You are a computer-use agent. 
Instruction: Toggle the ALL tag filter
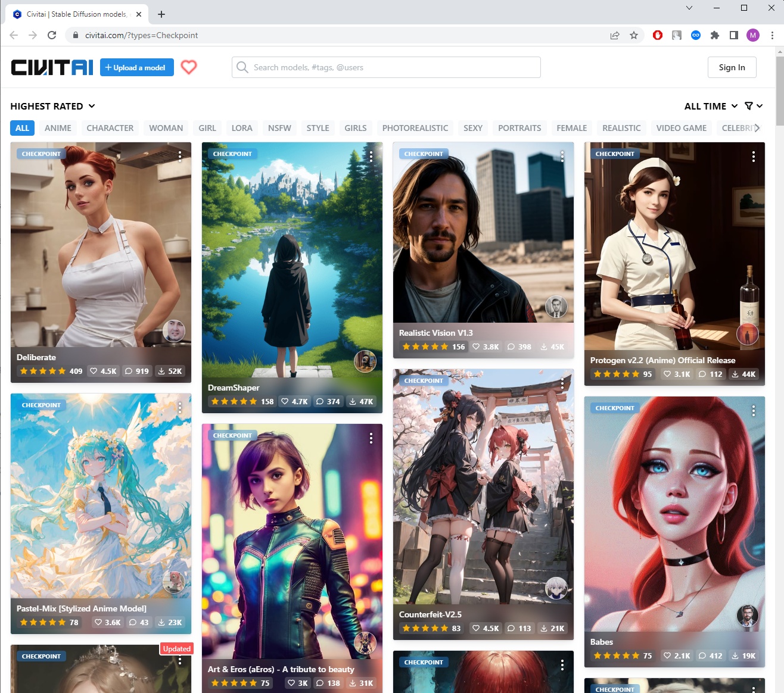pyautogui.click(x=22, y=128)
